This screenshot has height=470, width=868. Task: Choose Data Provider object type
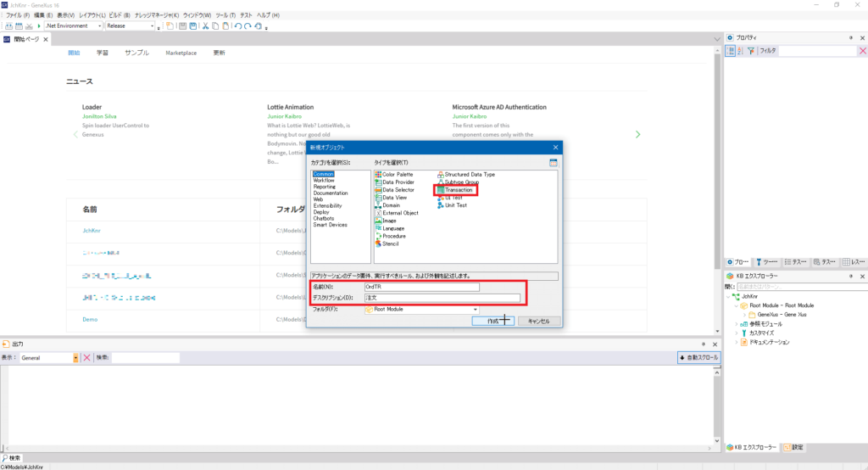[394, 182]
